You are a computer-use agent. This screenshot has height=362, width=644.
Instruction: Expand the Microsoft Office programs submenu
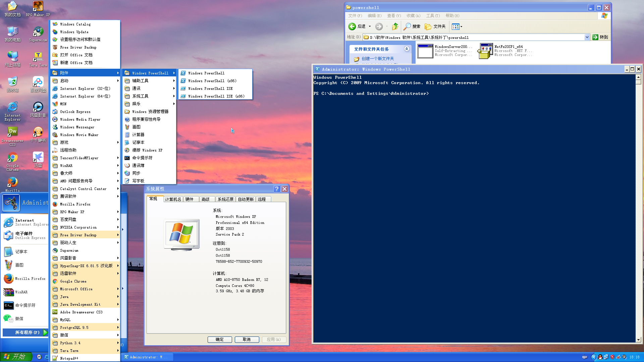tap(86, 289)
